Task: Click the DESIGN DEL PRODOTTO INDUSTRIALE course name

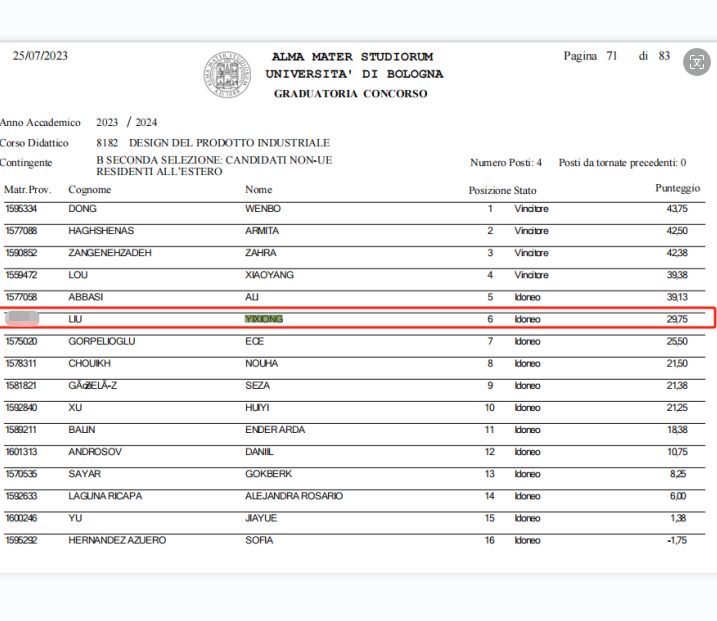Action: 229,143
